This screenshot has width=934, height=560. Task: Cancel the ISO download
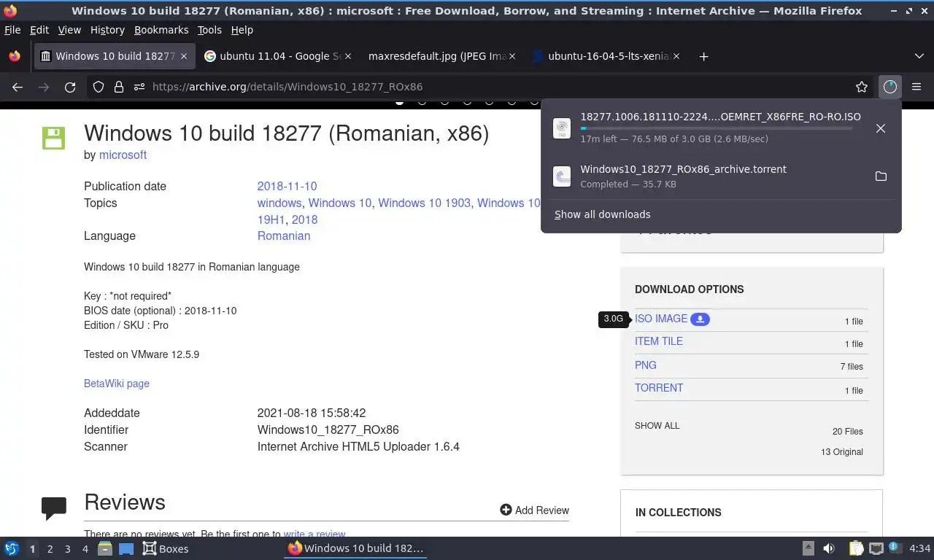[x=881, y=128]
